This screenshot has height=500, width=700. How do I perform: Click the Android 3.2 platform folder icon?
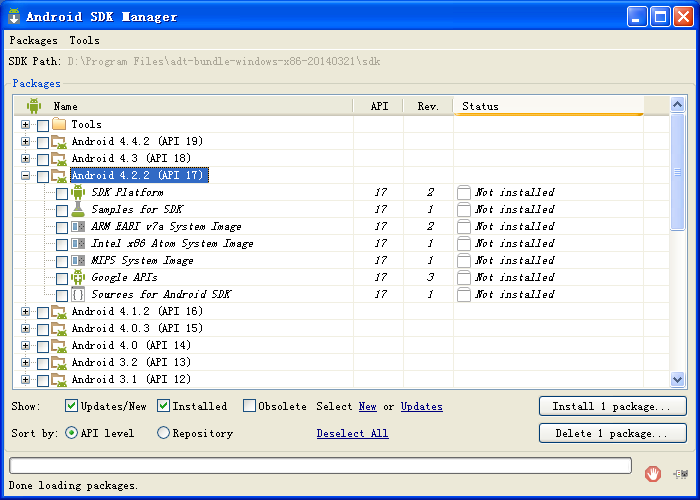pyautogui.click(x=59, y=362)
